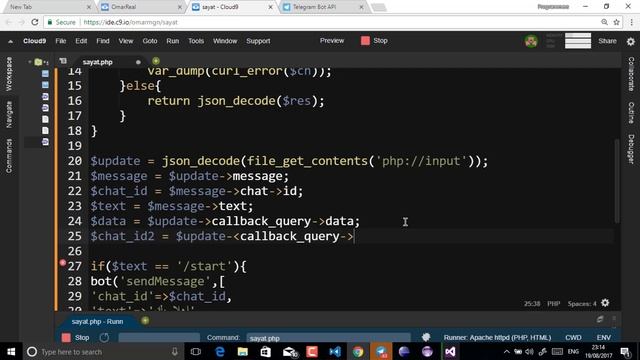This screenshot has height=360, width=640.
Task: Open the Collaborate panel
Action: pyautogui.click(x=631, y=74)
